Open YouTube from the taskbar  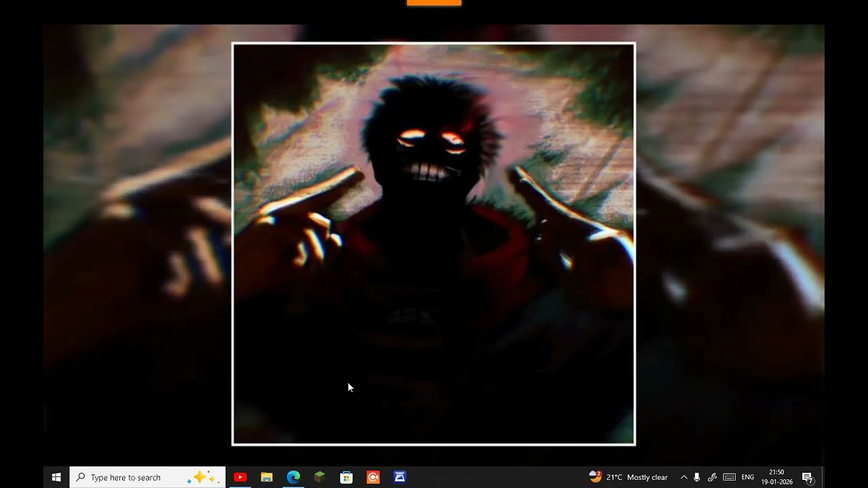pyautogui.click(x=240, y=477)
